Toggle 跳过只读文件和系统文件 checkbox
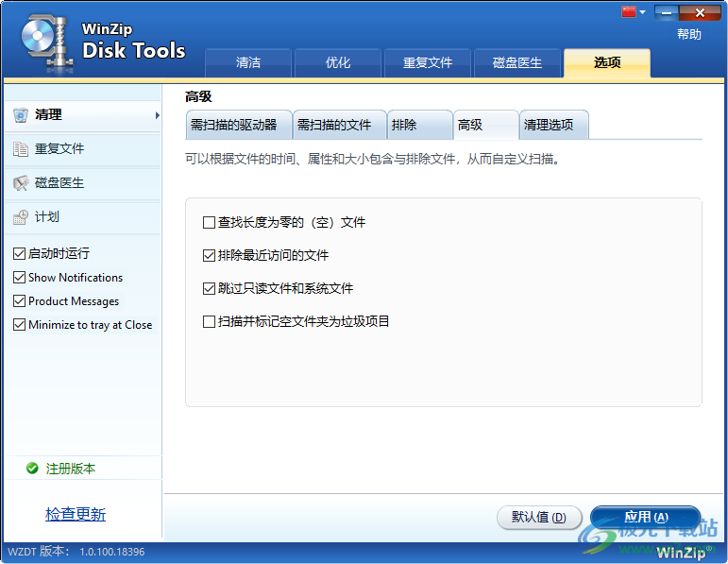 [209, 288]
